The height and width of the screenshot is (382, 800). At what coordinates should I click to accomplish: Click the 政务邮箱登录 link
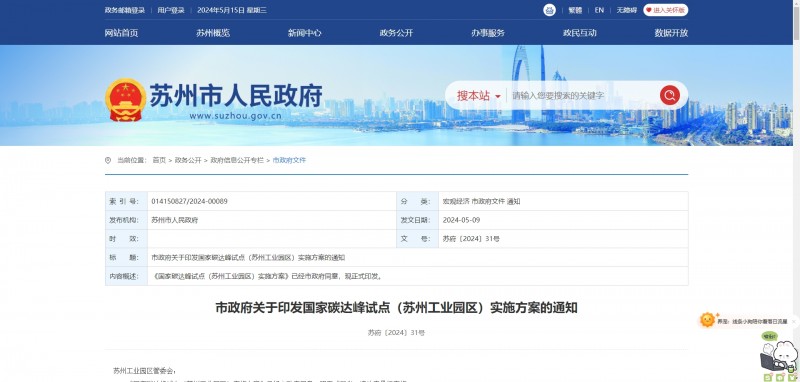[x=124, y=10]
